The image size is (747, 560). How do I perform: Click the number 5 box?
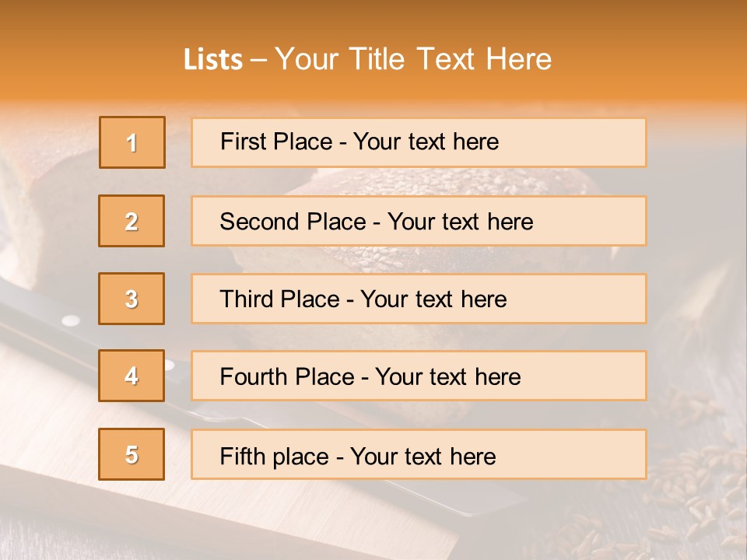click(132, 454)
